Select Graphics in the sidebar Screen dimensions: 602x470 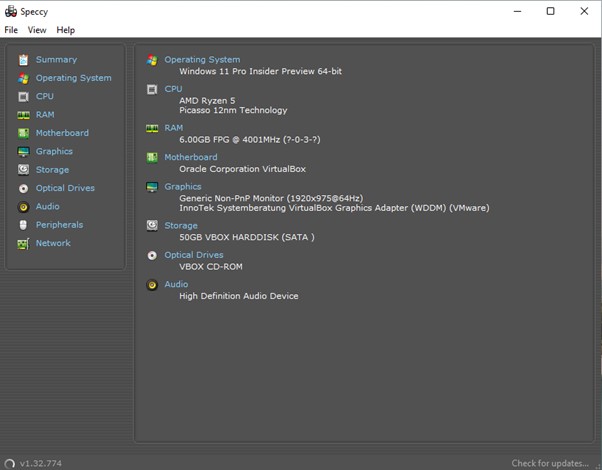pyautogui.click(x=54, y=151)
